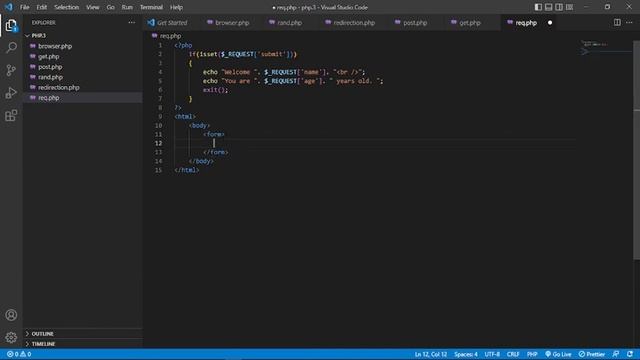
Task: Open the Extensions view icon
Action: point(11,116)
